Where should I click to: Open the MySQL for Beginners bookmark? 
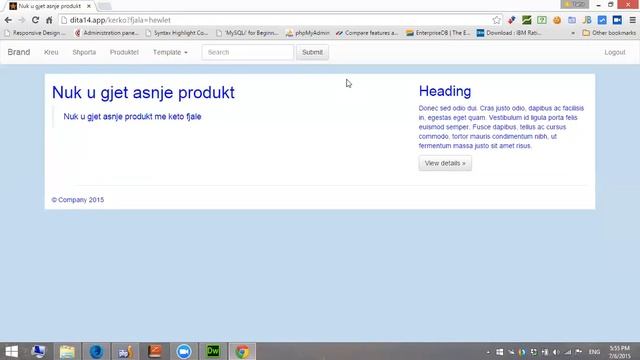pos(247,33)
